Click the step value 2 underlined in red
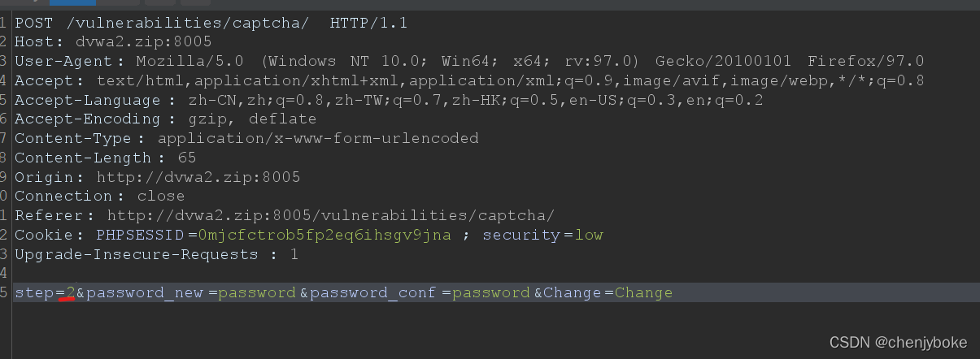The image size is (980, 359). click(x=70, y=292)
